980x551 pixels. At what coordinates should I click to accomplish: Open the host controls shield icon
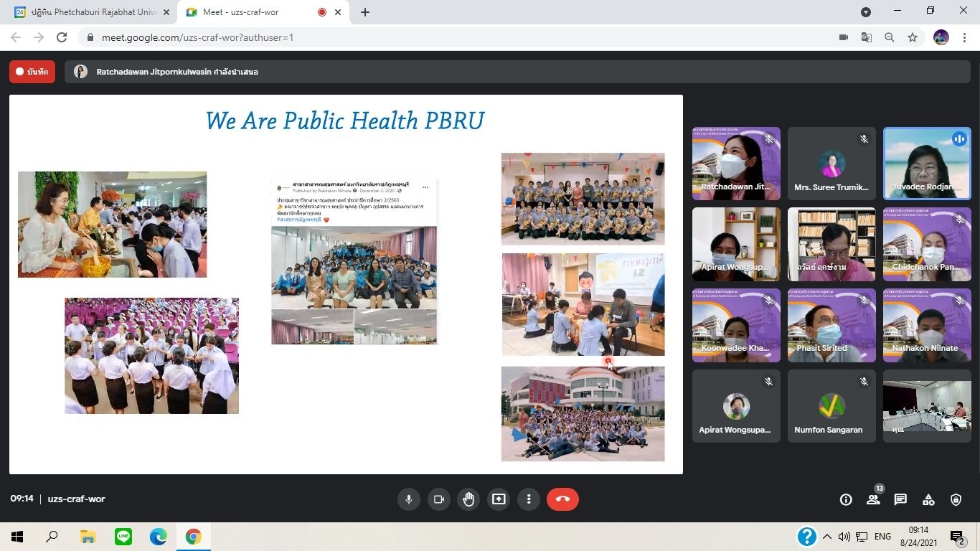pyautogui.click(x=956, y=500)
